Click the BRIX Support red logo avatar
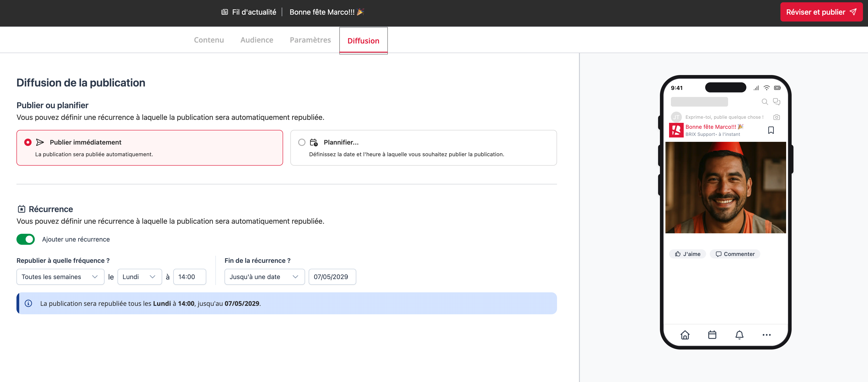Screen dimensions: 868x382 pyautogui.click(x=676, y=130)
